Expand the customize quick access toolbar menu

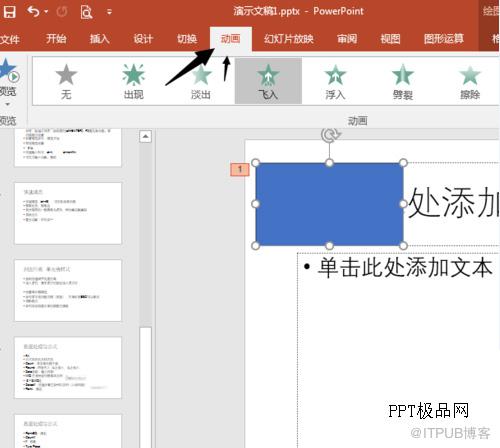[109, 12]
